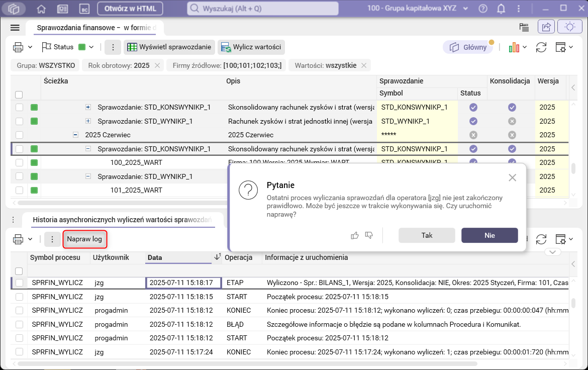Give thumbs up on the dialog

click(355, 235)
